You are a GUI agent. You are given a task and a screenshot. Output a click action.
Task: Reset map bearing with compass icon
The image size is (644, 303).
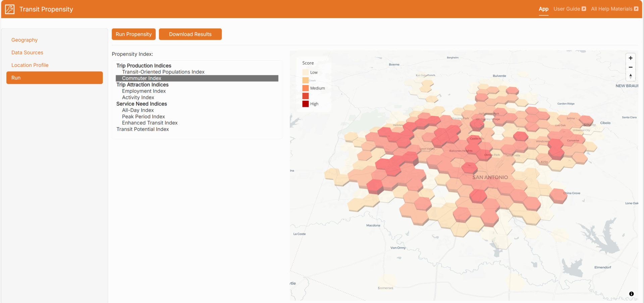[631, 76]
